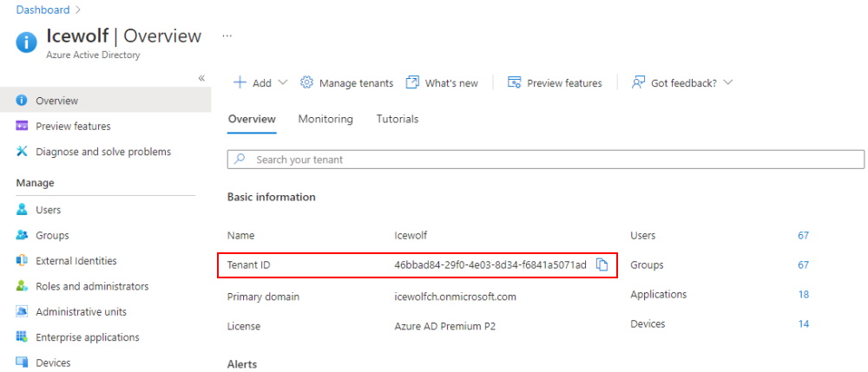Click the Enterprise applications icon
The width and height of the screenshot is (868, 372).
22,336
